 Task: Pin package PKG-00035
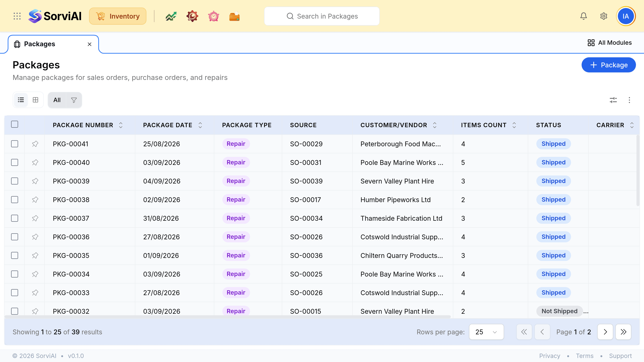coord(35,256)
